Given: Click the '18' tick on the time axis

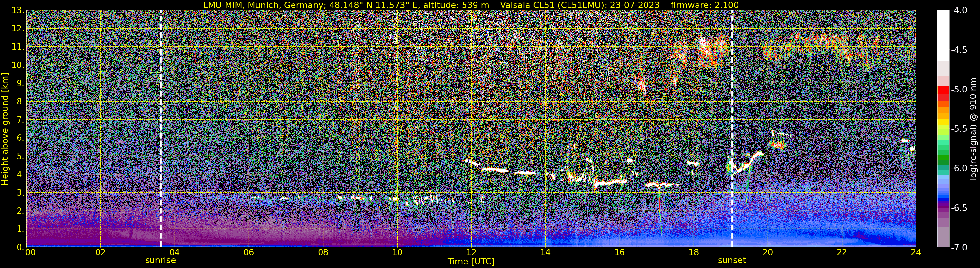Looking at the screenshot, I should pos(694,252).
